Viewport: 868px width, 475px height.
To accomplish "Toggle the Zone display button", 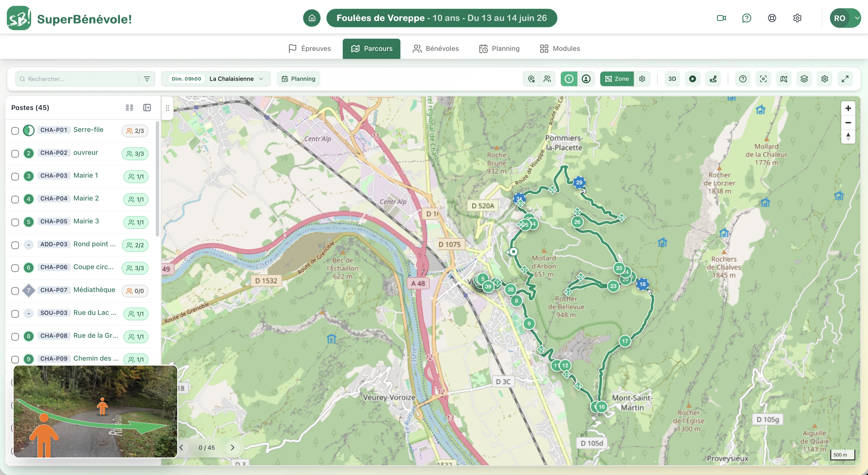I will (617, 79).
